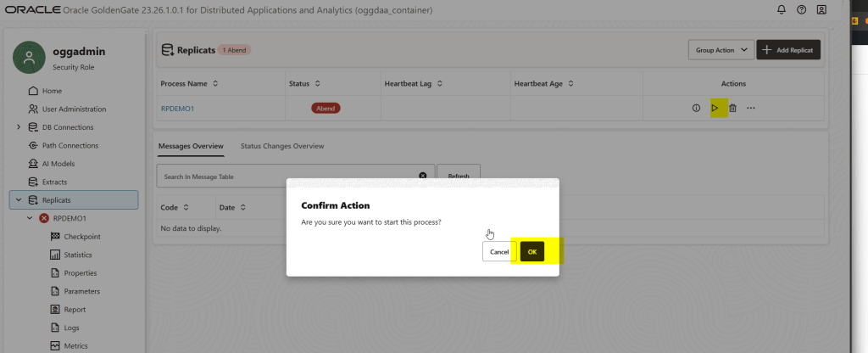Confirm with the OK button

[532, 251]
